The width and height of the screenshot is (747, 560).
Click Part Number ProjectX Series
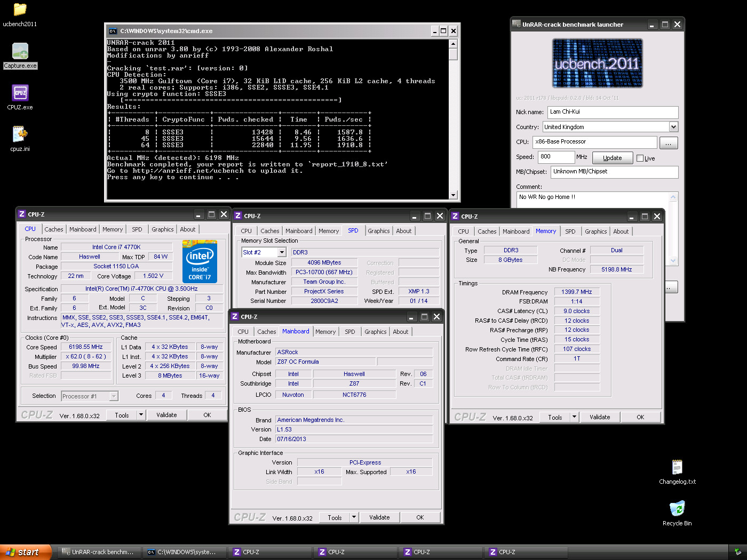click(x=324, y=291)
